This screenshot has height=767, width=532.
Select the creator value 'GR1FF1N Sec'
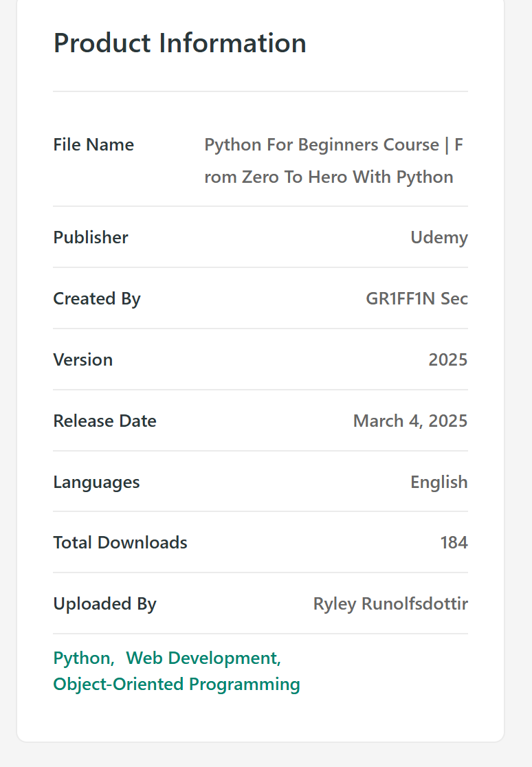(x=417, y=298)
